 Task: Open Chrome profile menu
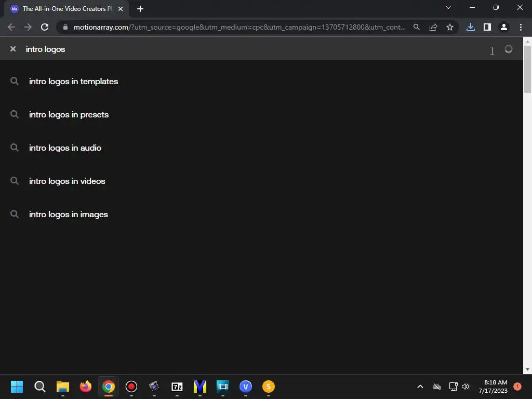[504, 27]
